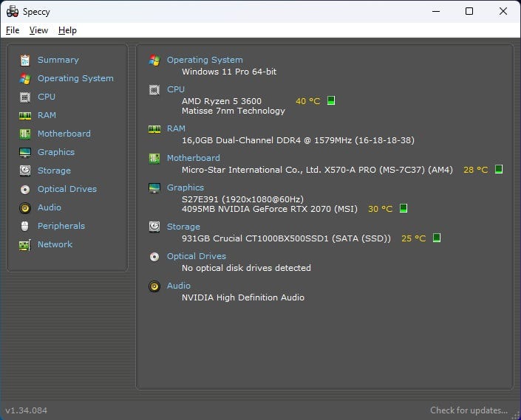Viewport: 521px width, 420px height.
Task: Open the Operating System heading link in main panel
Action: [x=205, y=60]
